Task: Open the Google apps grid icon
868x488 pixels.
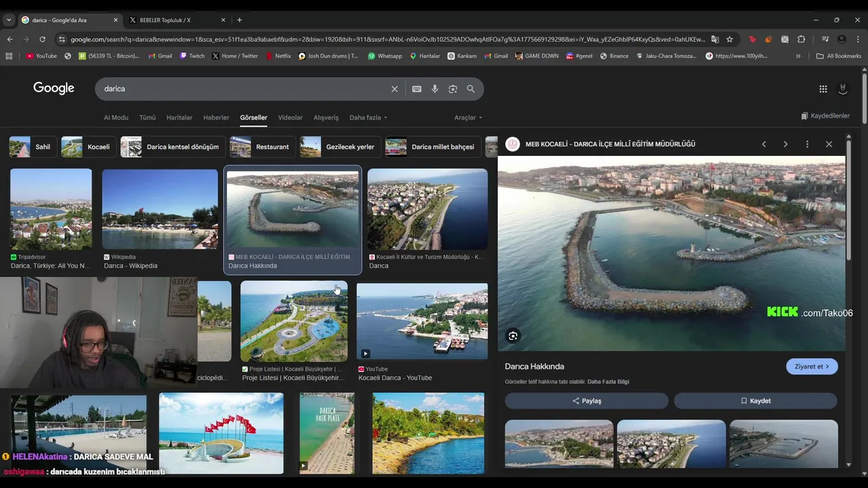Action: 823,89
